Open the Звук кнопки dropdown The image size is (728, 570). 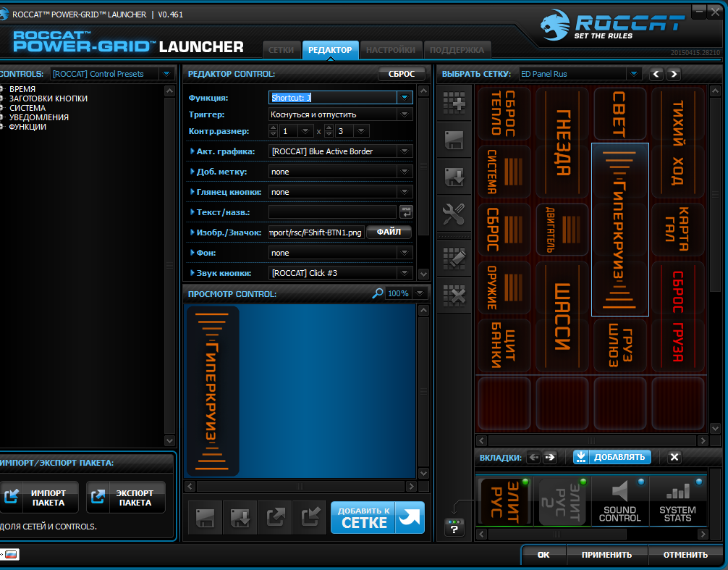pos(405,273)
